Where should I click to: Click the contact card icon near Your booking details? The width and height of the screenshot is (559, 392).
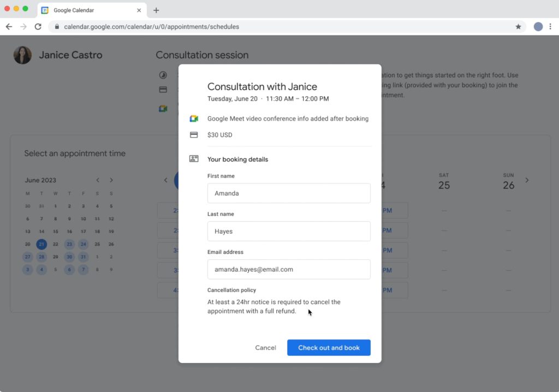tap(194, 158)
